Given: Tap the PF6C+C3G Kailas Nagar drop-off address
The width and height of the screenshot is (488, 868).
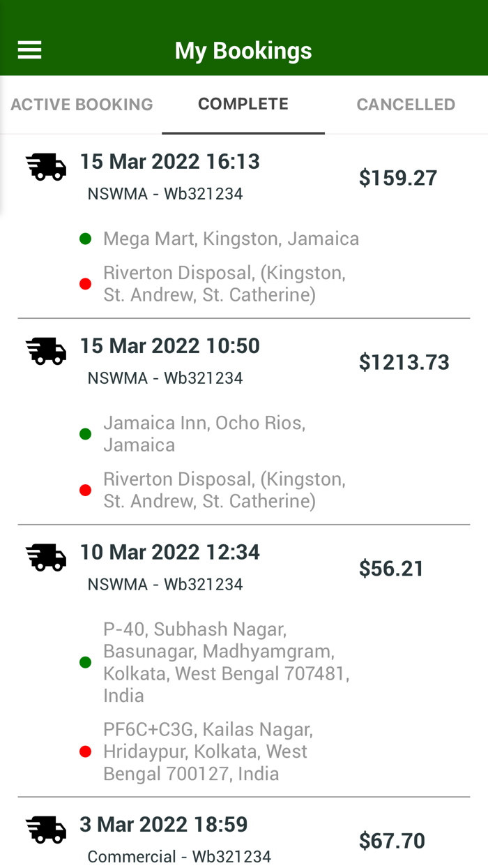Looking at the screenshot, I should coord(209,751).
